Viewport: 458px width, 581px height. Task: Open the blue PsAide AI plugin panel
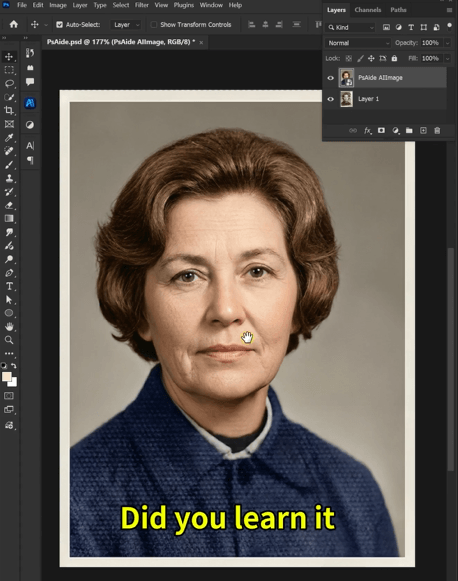tap(30, 103)
